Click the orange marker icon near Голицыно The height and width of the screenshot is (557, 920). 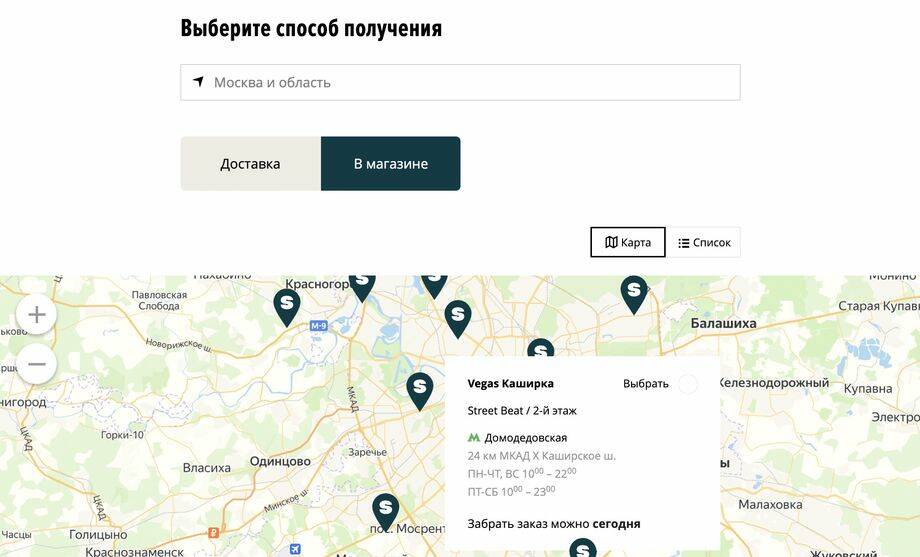click(x=214, y=533)
